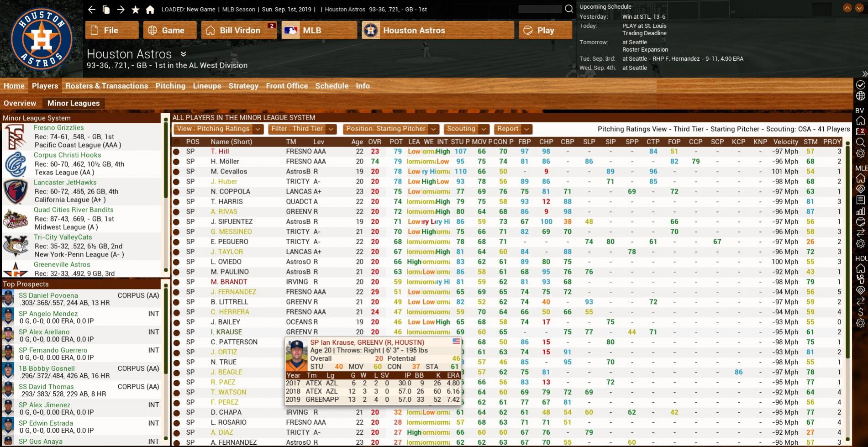Image resolution: width=868 pixels, height=447 pixels.
Task: Toggle the round marker for I. KRAUSE
Action: pos(176,332)
